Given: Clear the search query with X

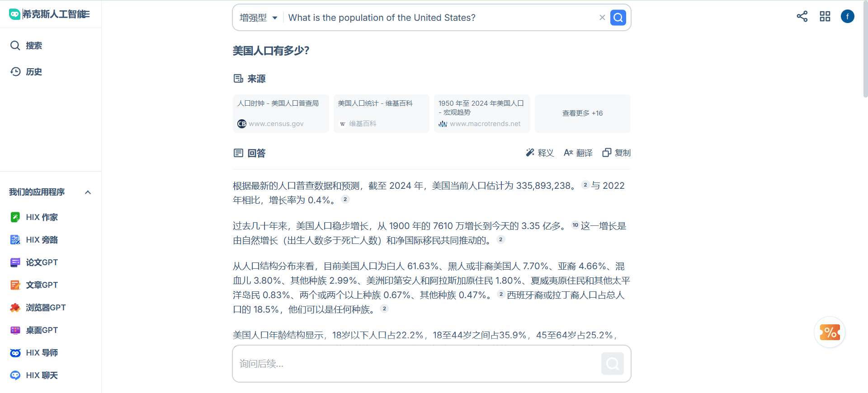Looking at the screenshot, I should pyautogui.click(x=602, y=18).
